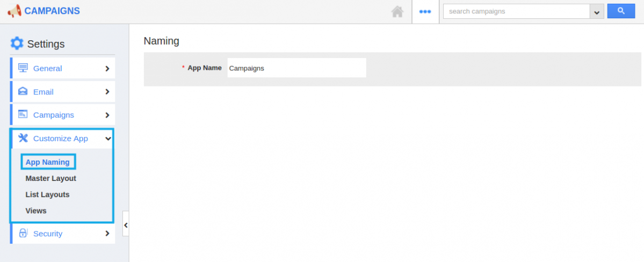Screen dimensions: 644x262
Task: Click the Email envelope icon
Action: (x=23, y=92)
